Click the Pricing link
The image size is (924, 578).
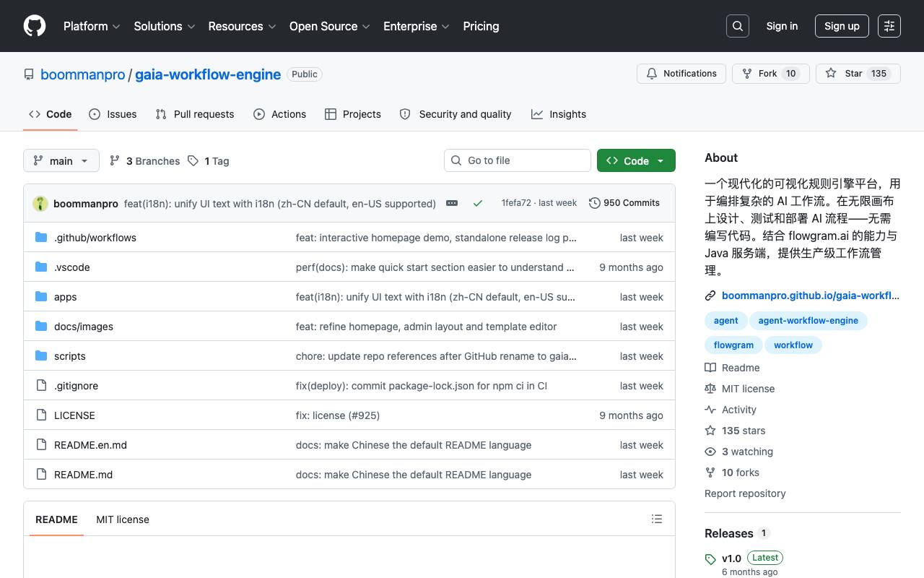481,26
